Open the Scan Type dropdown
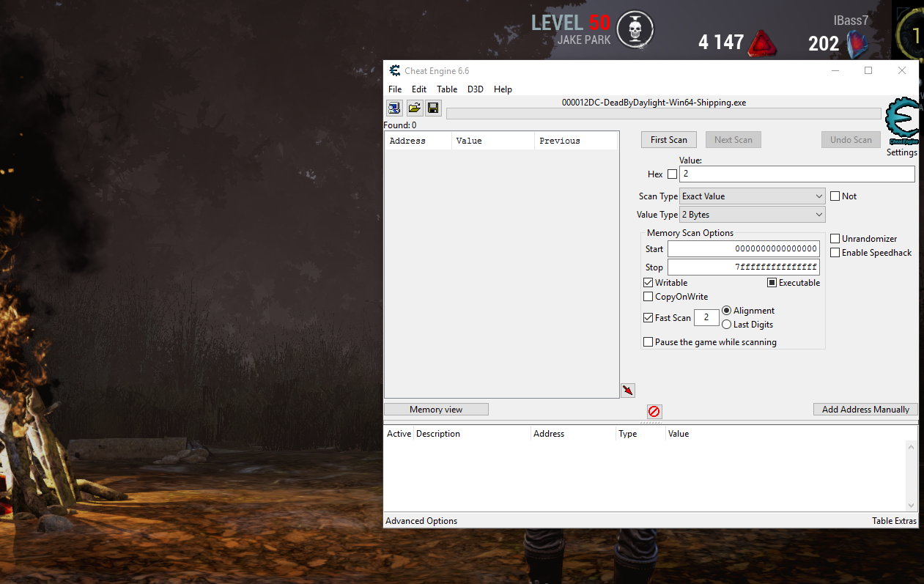The image size is (924, 584). [x=752, y=196]
